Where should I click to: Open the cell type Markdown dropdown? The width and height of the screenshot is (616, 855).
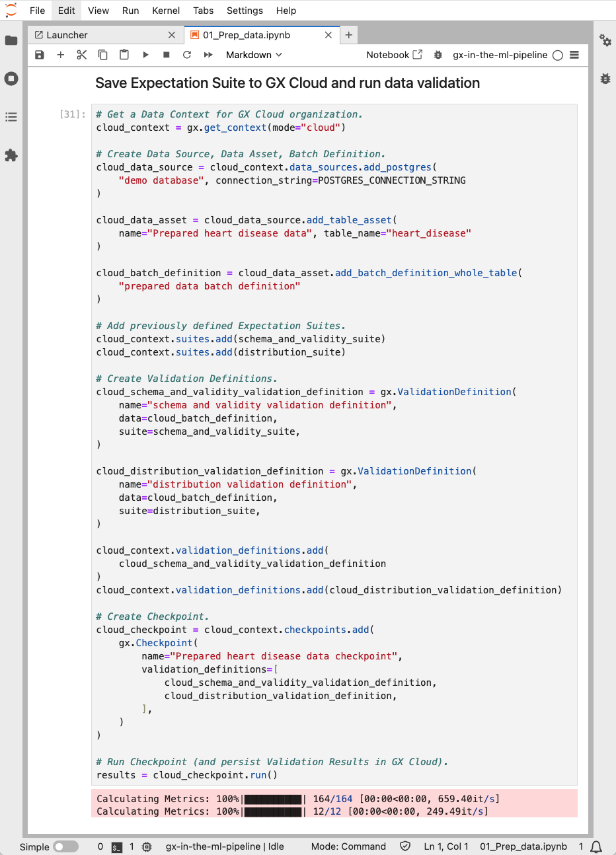pyautogui.click(x=254, y=55)
